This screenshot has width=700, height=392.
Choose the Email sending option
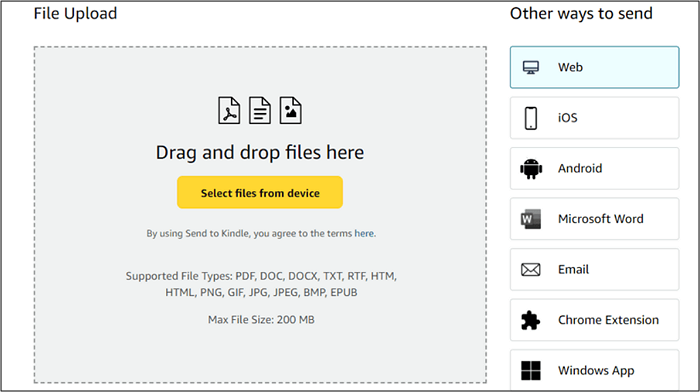(x=595, y=269)
